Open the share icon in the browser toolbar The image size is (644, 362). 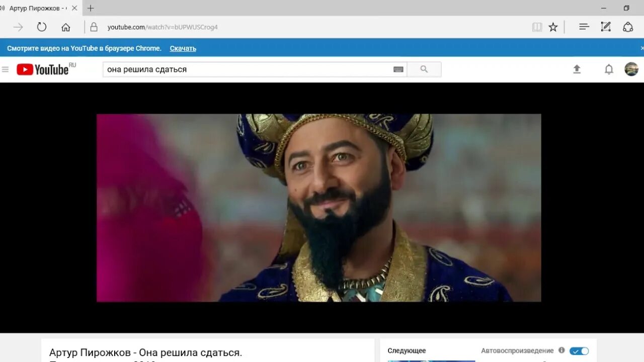pos(628,27)
